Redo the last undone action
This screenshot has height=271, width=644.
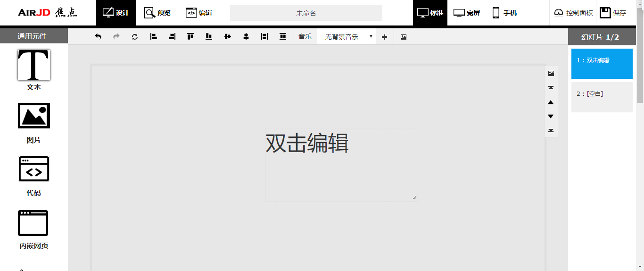tap(116, 37)
